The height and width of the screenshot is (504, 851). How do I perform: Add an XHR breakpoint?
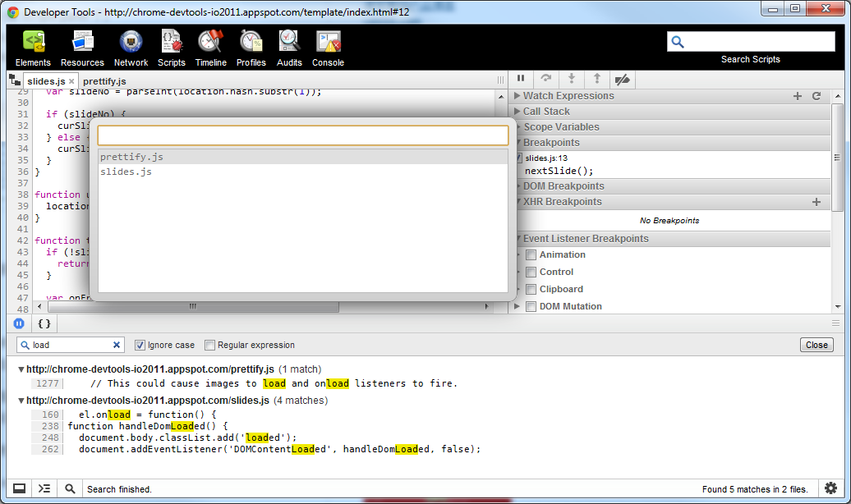tap(816, 202)
